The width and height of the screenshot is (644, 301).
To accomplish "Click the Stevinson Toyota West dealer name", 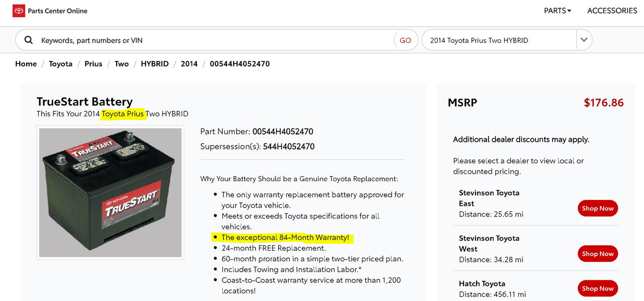I will point(489,244).
